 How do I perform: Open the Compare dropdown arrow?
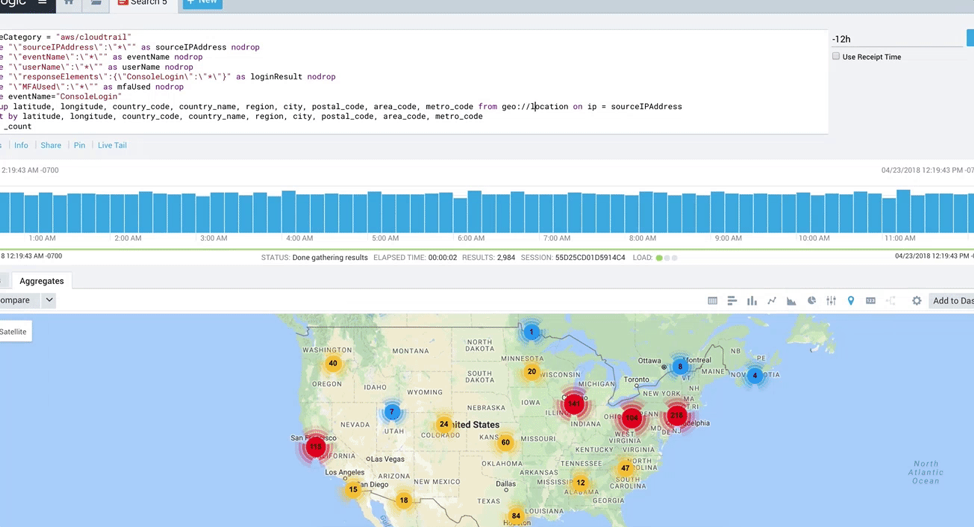pyautogui.click(x=49, y=300)
